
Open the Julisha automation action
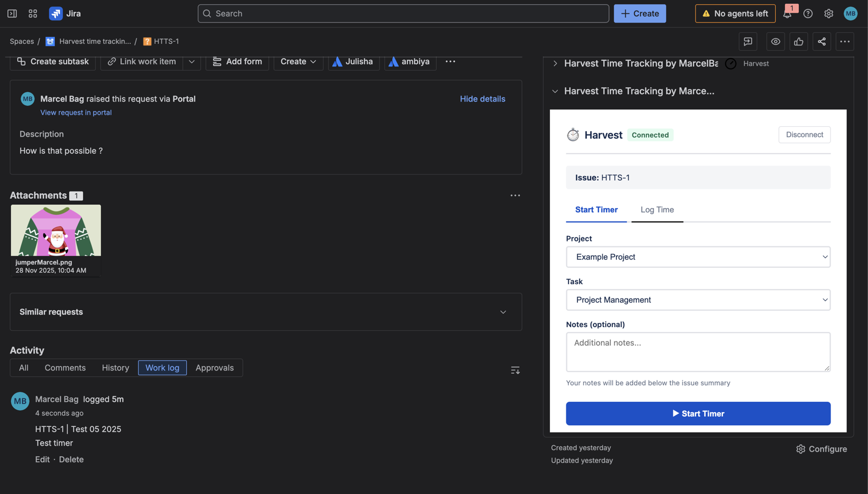[353, 61]
